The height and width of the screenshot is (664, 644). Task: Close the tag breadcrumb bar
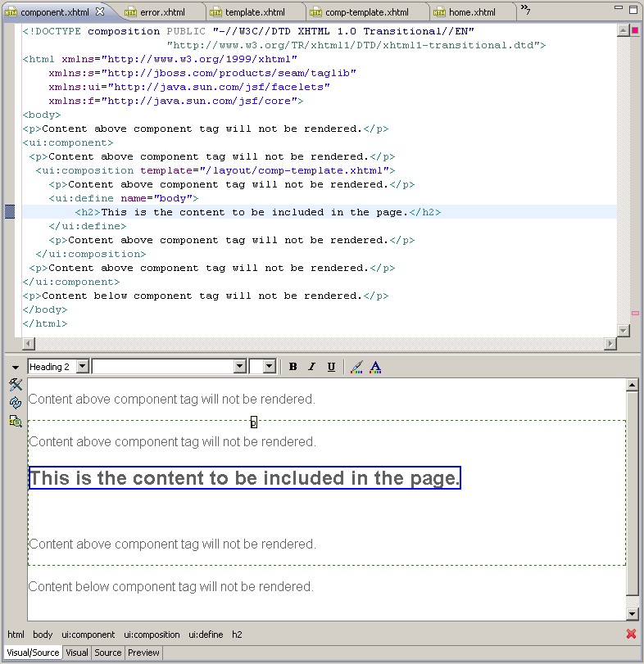pos(631,634)
